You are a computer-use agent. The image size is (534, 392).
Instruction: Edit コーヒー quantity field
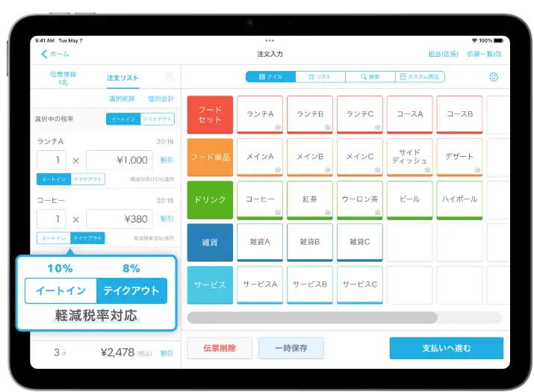52,219
